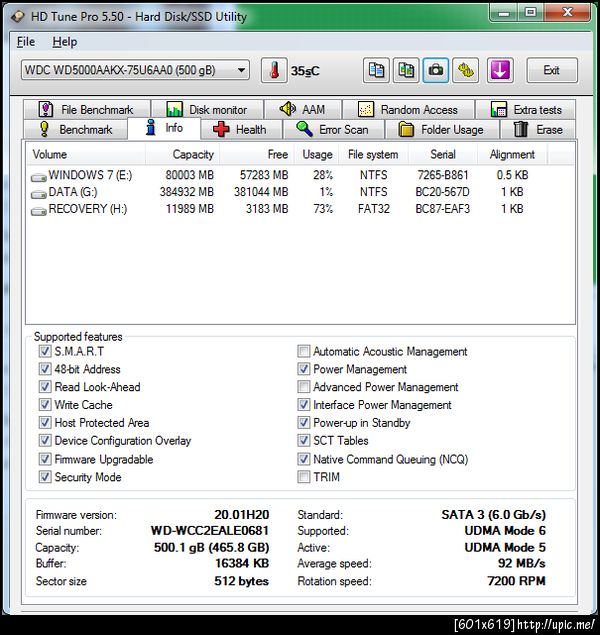Click the 80003 MB capacity value
600x635 pixels.
(189, 175)
